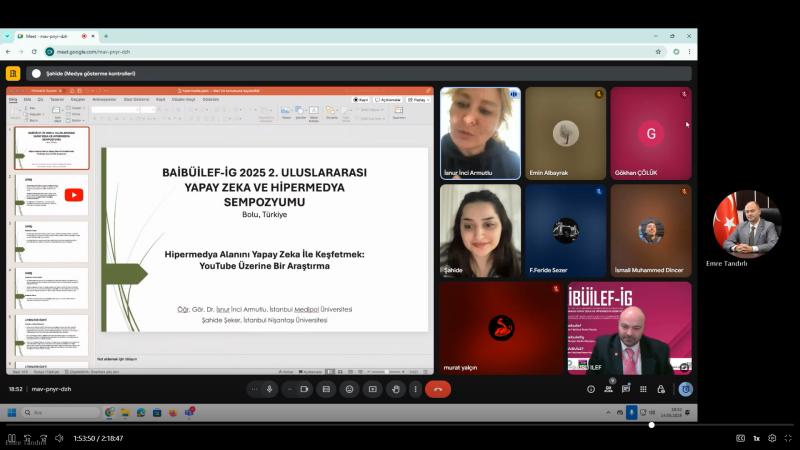This screenshot has width=800, height=450.
Task: Toggle Otomatik Kaydet autosave switch
Action: [60, 91]
